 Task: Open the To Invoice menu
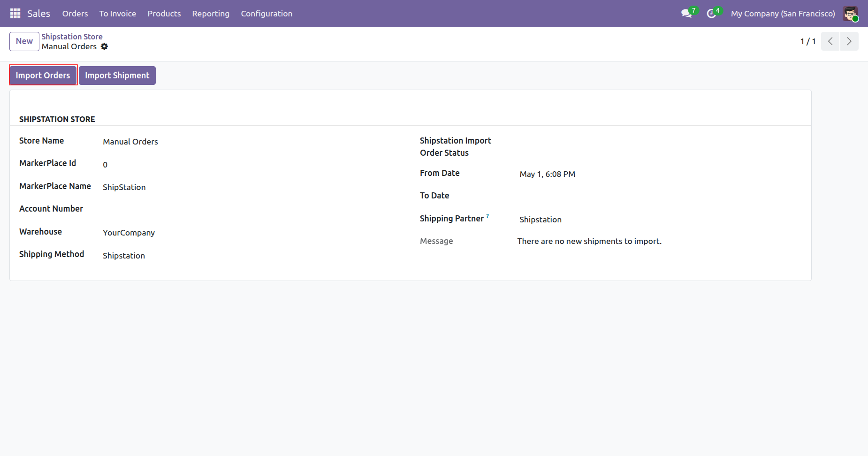(118, 14)
